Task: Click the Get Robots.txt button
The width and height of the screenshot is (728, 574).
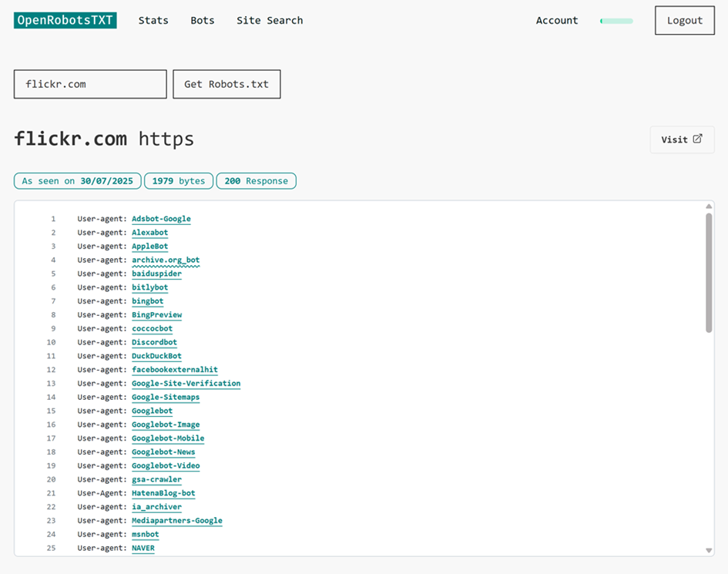Action: pos(226,84)
